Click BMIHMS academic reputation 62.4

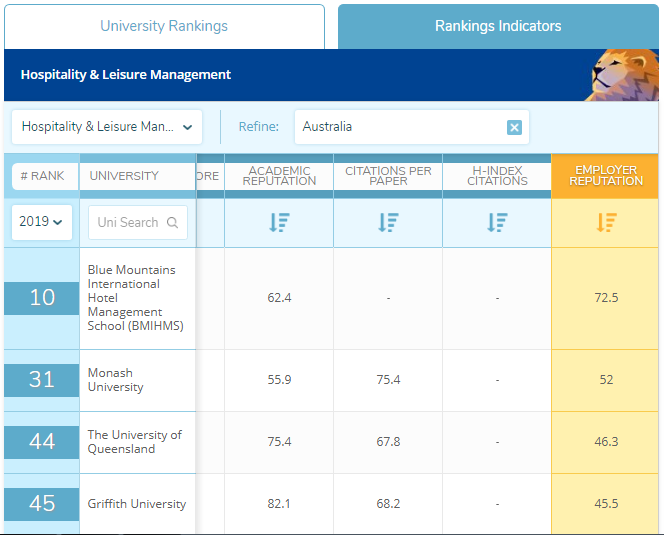click(x=279, y=298)
